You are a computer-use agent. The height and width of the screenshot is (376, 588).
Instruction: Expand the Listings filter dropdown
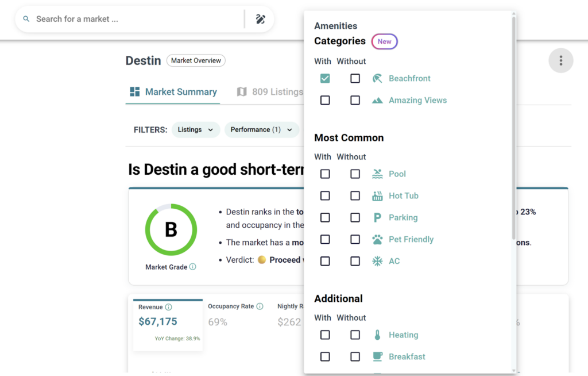tap(195, 130)
